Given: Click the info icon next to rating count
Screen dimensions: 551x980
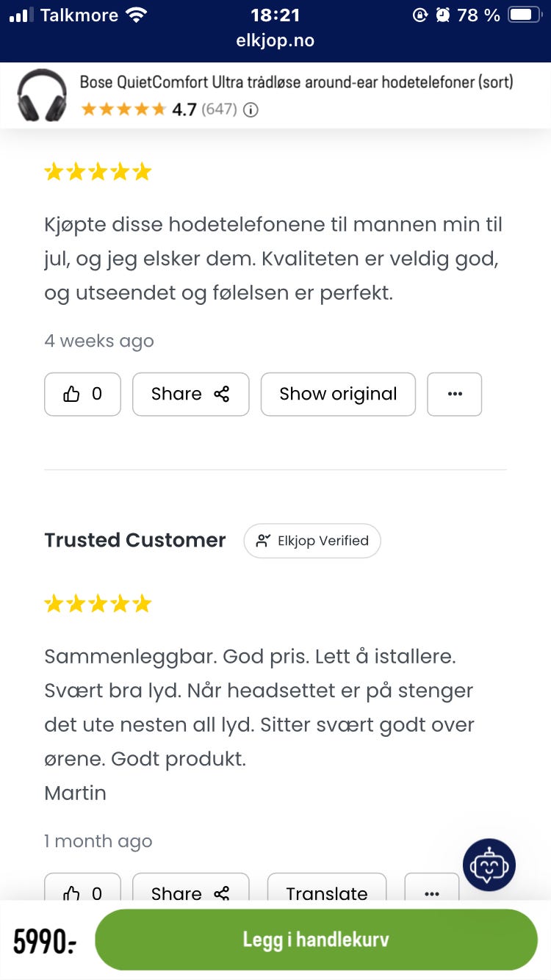Looking at the screenshot, I should coord(251,110).
